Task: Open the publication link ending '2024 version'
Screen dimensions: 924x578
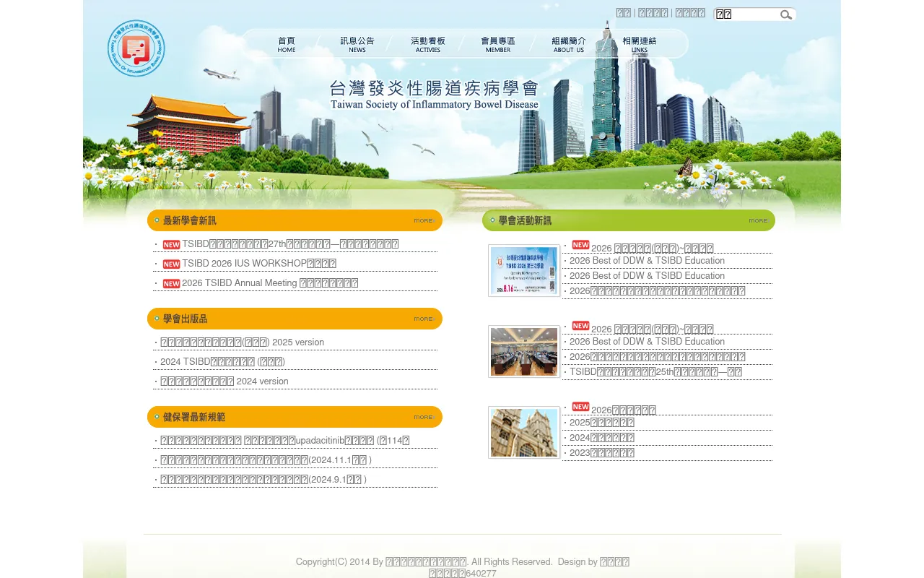Action: point(224,381)
